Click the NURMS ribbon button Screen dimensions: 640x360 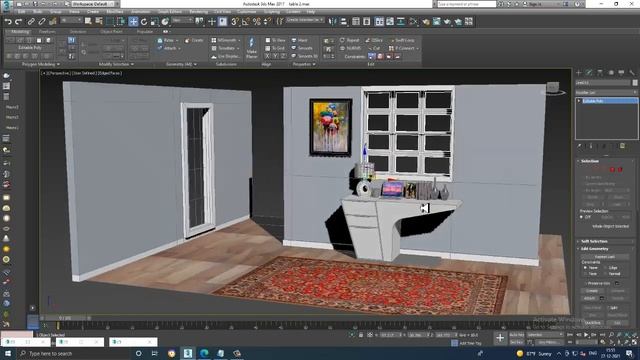tap(350, 48)
